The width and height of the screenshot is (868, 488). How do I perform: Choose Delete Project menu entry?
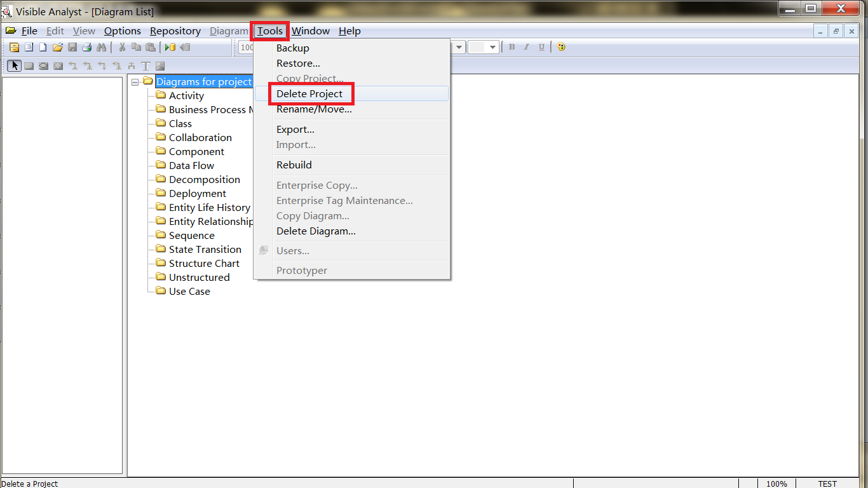pyautogui.click(x=352, y=93)
